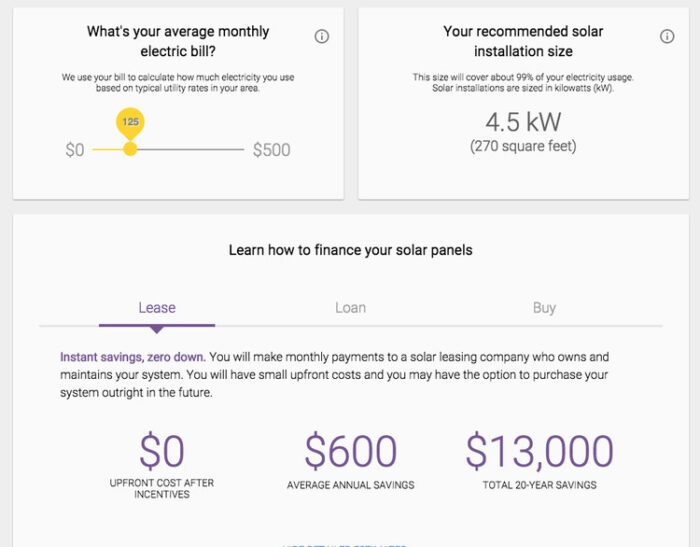The width and height of the screenshot is (700, 547).
Task: Click info icon beside recommended solar installation size
Action: pos(667,37)
